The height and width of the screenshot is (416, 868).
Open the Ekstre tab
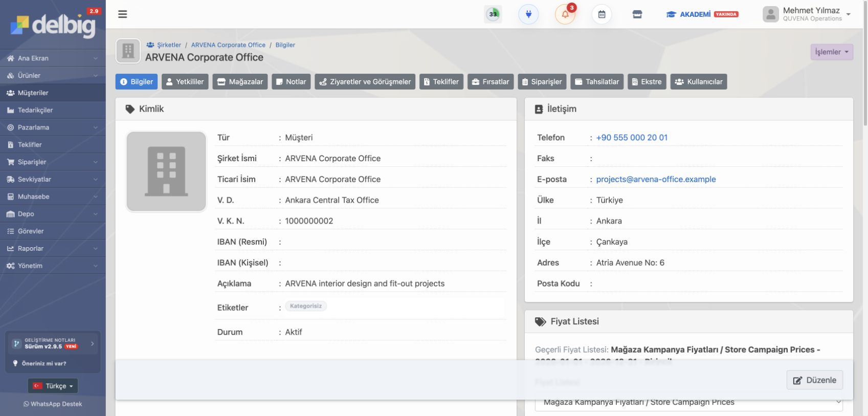(647, 82)
